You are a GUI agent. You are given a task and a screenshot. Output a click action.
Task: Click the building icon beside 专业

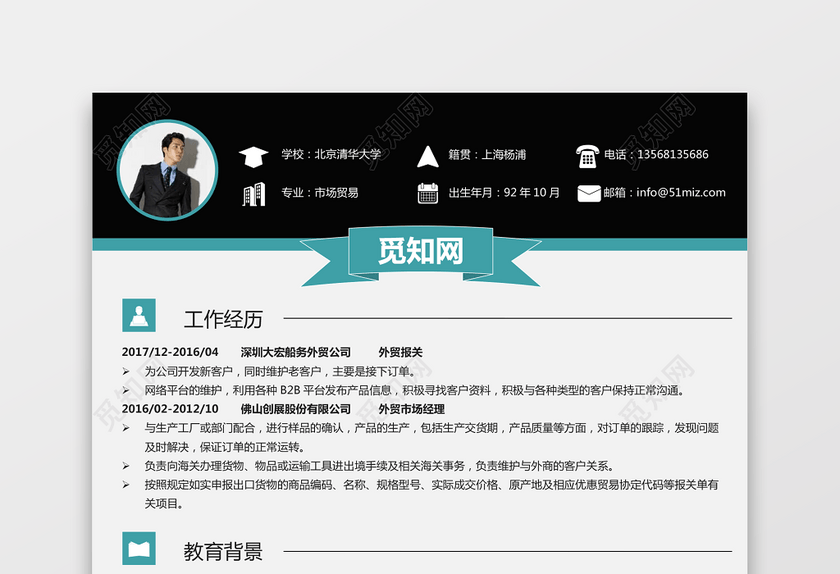tap(253, 194)
